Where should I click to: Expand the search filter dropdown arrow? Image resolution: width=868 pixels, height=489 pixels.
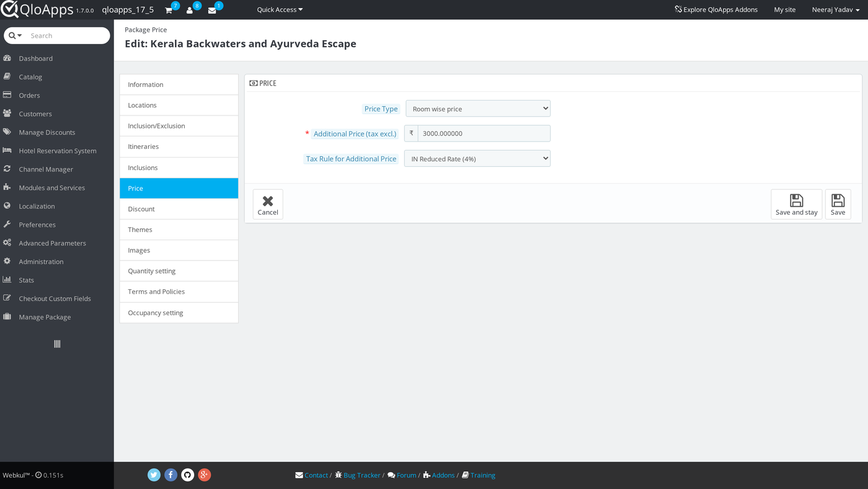click(15, 35)
